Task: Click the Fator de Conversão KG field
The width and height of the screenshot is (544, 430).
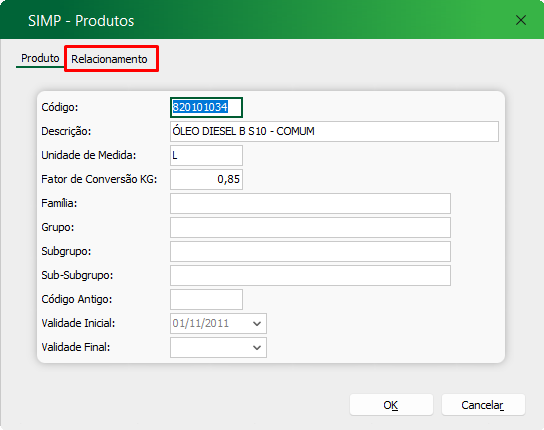Action: 206,179
